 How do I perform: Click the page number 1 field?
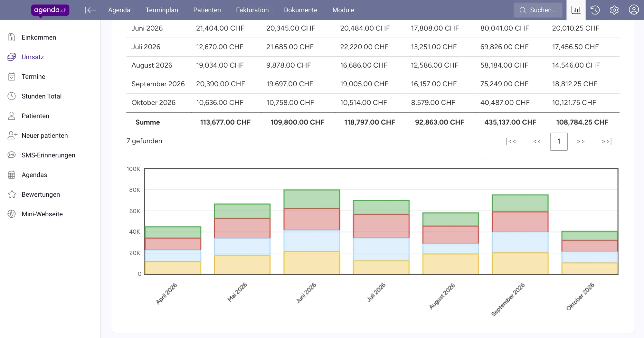559,141
